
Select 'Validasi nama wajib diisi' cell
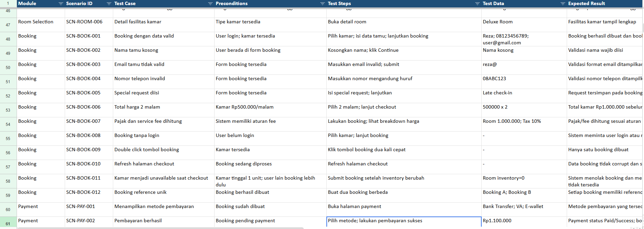coord(605,53)
